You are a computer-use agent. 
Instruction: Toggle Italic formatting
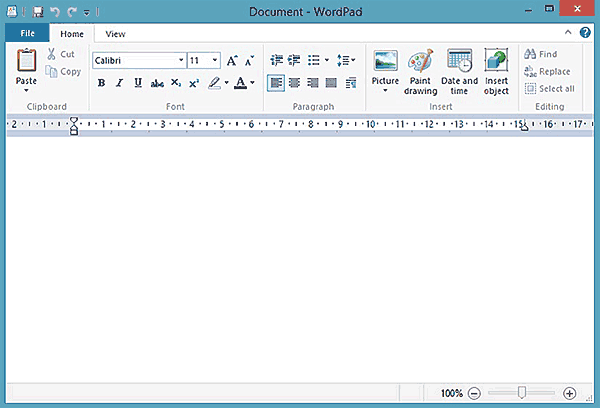119,83
